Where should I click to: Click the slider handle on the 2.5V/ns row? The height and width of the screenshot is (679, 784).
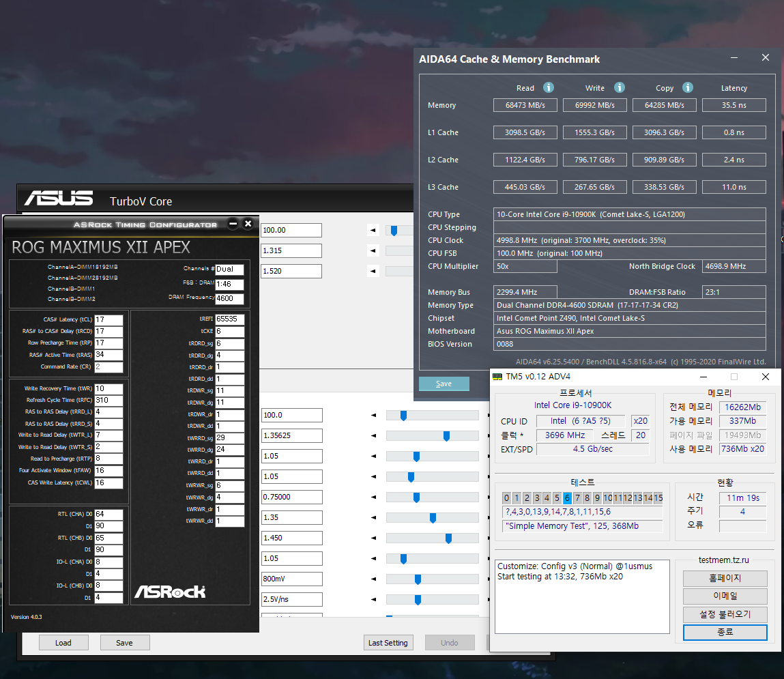(418, 600)
